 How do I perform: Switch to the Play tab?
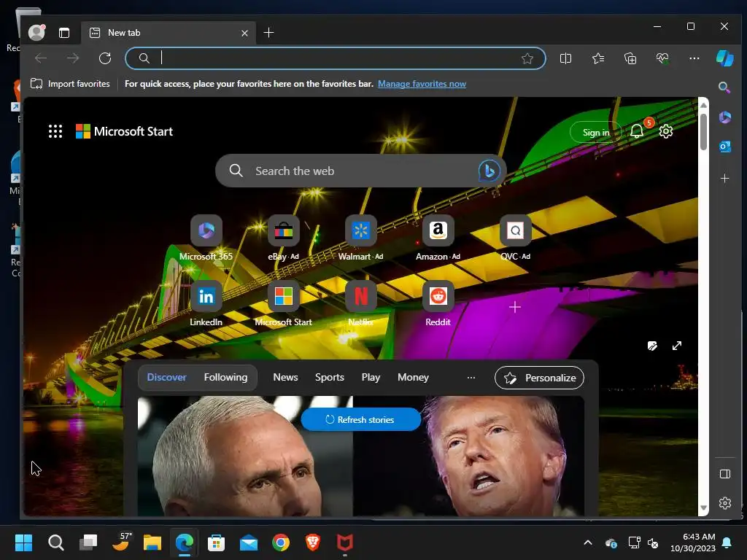[x=371, y=377]
